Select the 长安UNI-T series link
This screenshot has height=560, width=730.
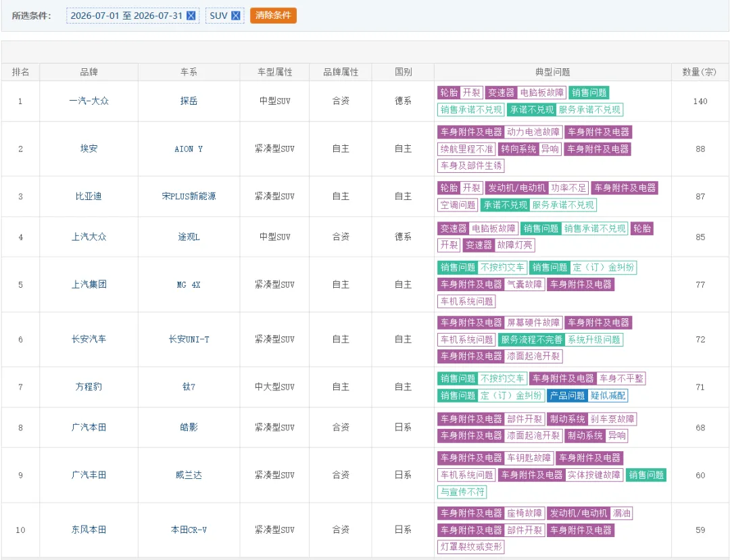click(189, 340)
